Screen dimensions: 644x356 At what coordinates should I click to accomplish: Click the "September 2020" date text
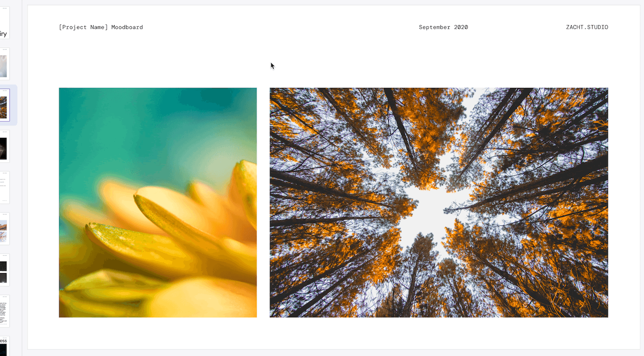pos(443,27)
